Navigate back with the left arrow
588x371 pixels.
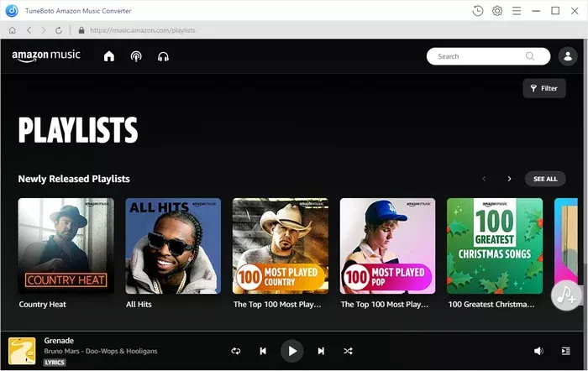point(29,30)
